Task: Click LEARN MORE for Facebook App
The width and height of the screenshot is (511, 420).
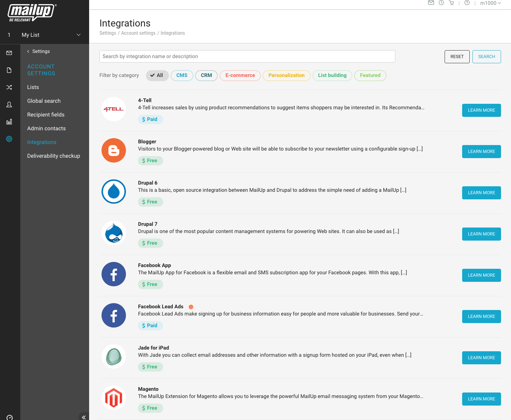Action: pos(481,275)
